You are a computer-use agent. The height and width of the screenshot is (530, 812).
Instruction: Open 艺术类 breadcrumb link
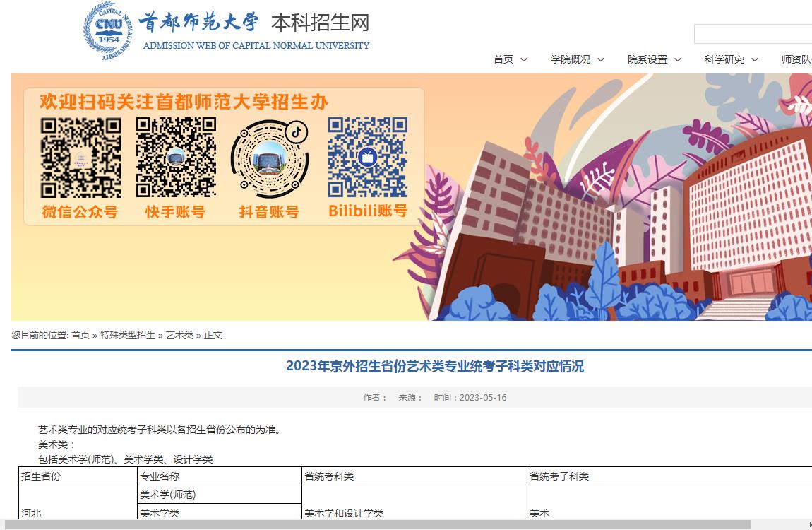[179, 335]
